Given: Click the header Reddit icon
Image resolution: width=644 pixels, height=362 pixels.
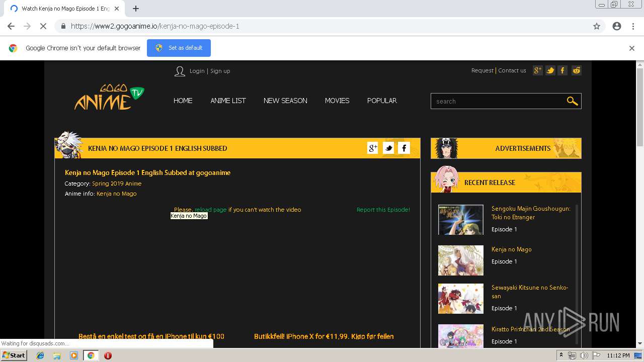Looking at the screenshot, I should click(x=577, y=70).
